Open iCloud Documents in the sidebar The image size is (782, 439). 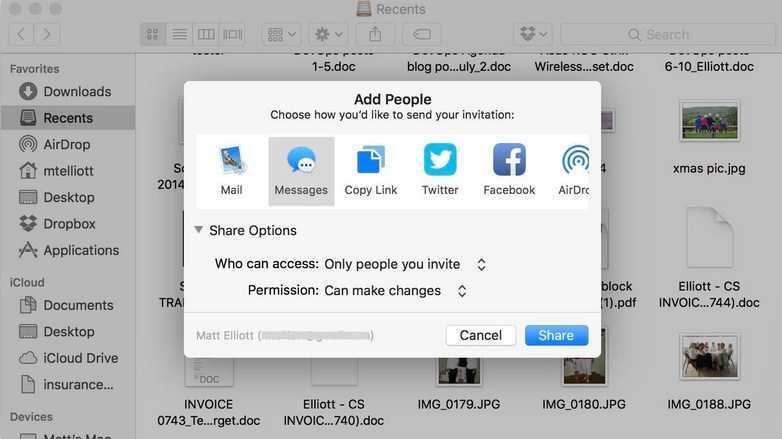(66, 305)
